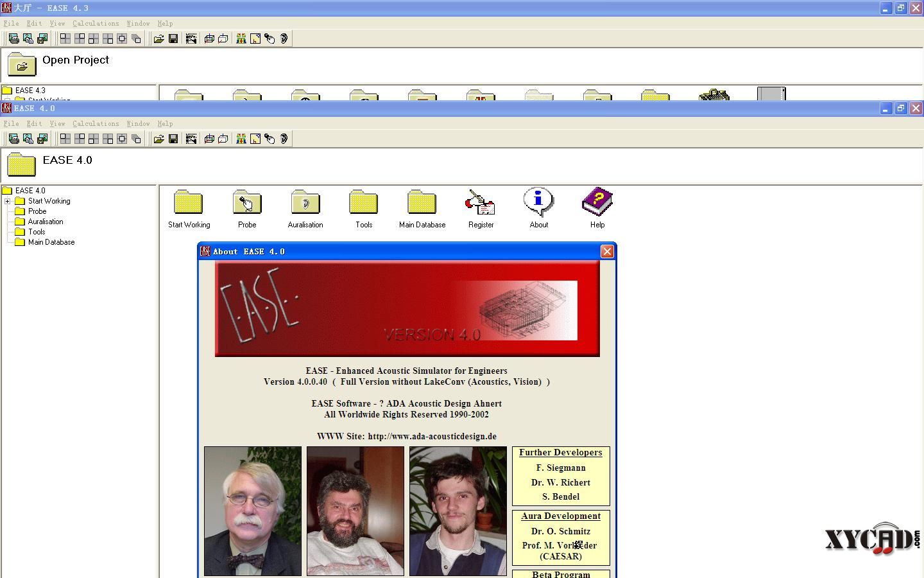Open Calculations menu in EASE 4.3 window
The height and width of the screenshot is (578, 924).
coord(96,23)
